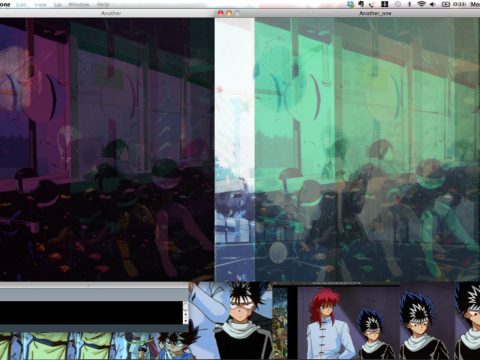
Task: Open the Window menu
Action: 79,5
